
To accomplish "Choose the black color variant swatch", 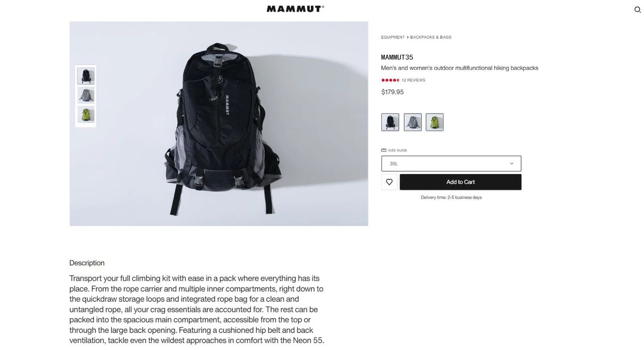I will coord(390,122).
